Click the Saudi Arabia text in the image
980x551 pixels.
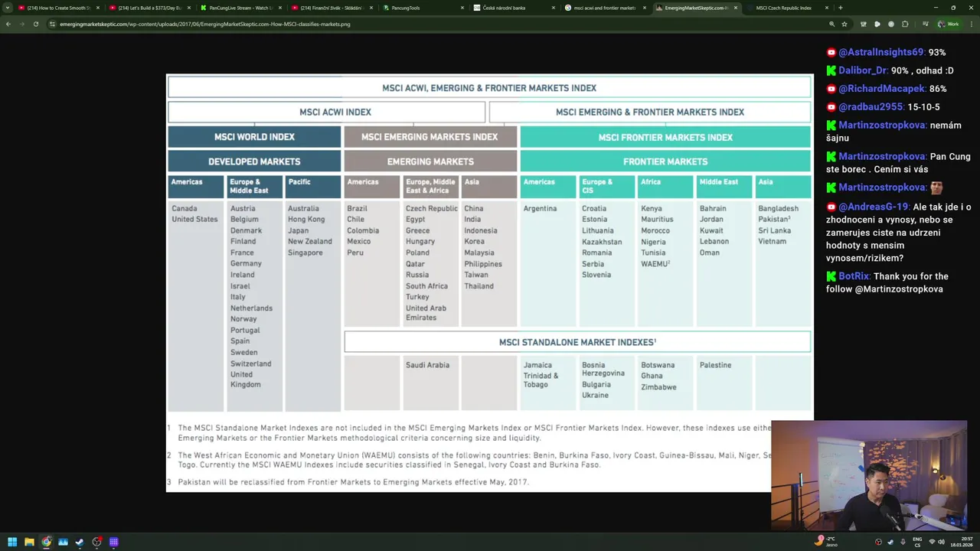[x=427, y=365]
